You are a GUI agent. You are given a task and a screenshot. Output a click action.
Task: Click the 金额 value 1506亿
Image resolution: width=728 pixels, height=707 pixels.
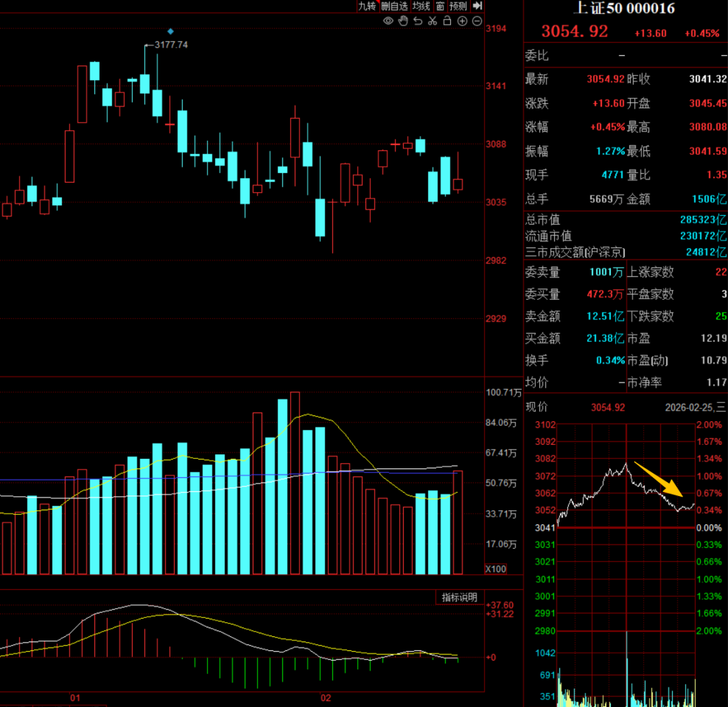(x=709, y=199)
